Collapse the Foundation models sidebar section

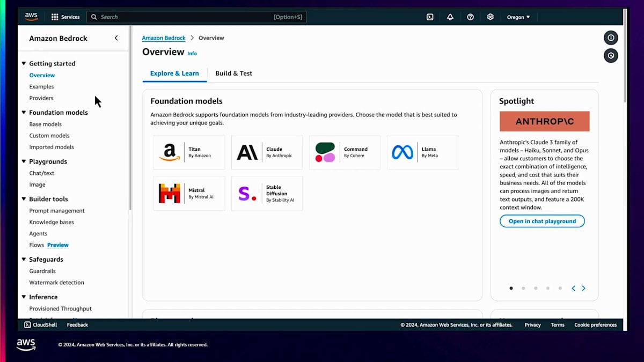(24, 113)
